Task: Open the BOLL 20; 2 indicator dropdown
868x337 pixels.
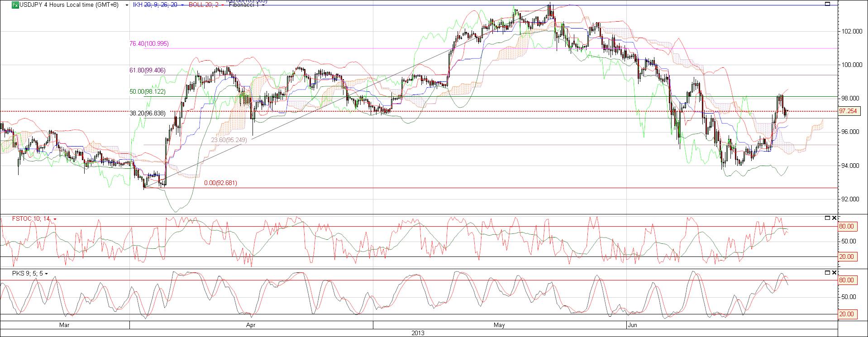Action: tap(222, 5)
